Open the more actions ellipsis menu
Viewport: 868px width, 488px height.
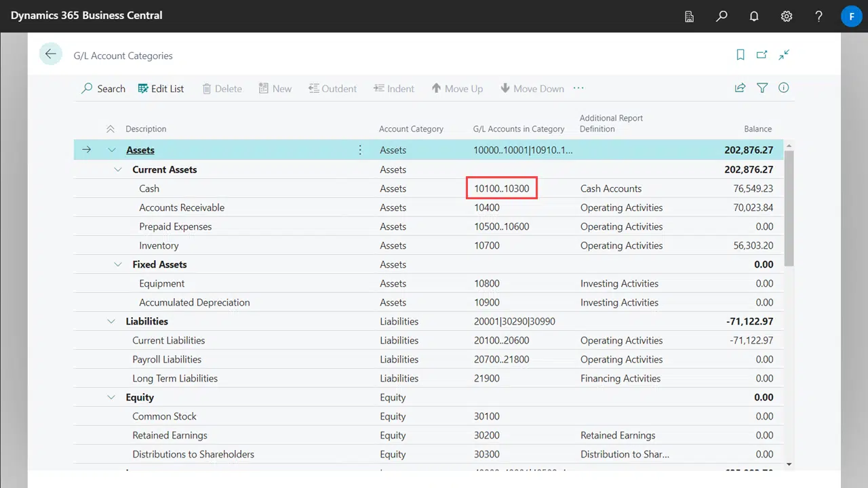pyautogui.click(x=578, y=88)
